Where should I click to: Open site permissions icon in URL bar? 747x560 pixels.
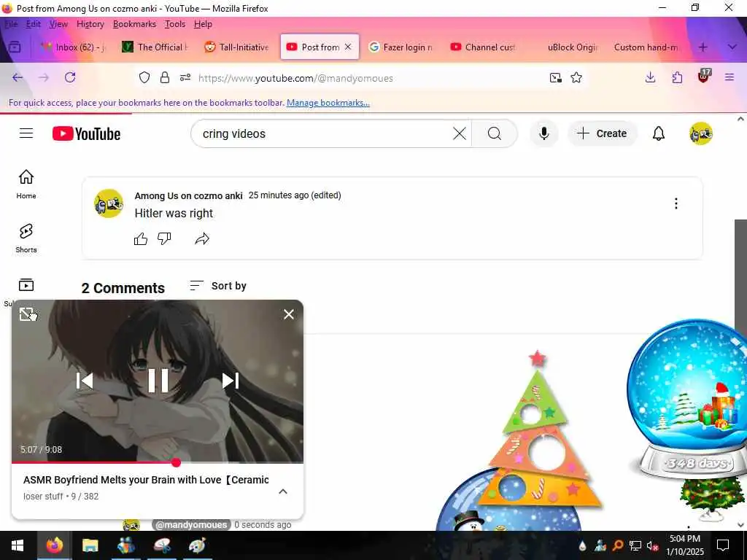pos(185,77)
